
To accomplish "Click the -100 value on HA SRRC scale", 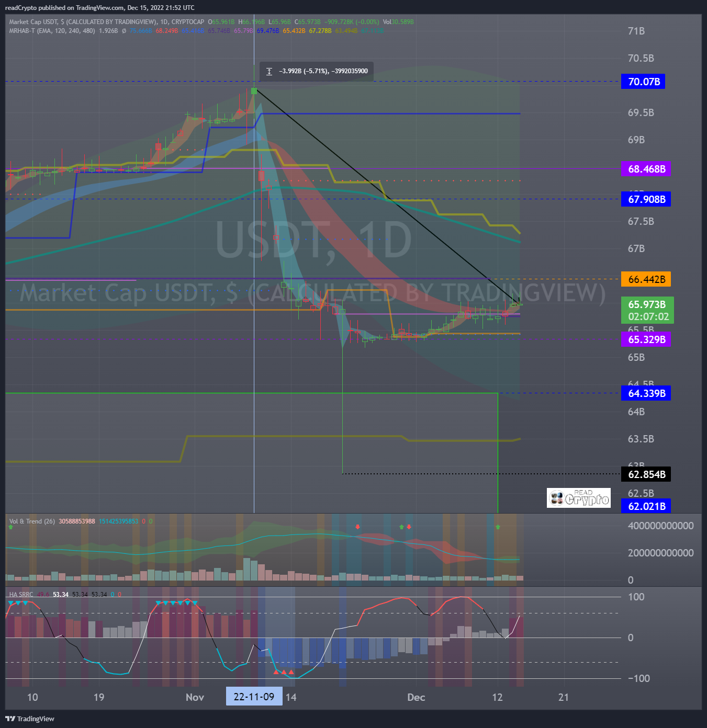I will coord(638,678).
